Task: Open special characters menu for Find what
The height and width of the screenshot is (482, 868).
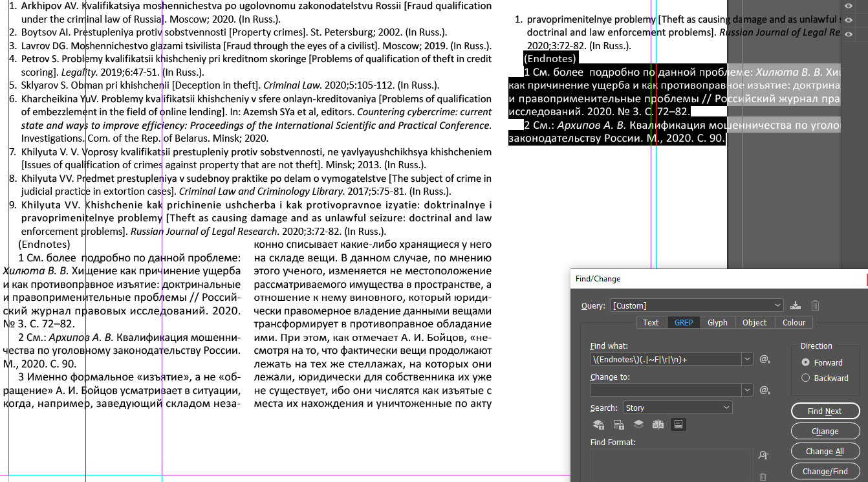Action: pos(764,359)
